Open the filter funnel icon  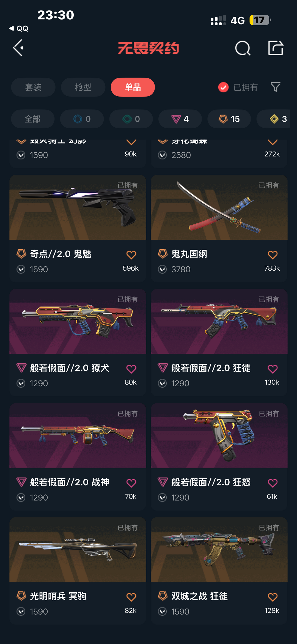point(275,87)
